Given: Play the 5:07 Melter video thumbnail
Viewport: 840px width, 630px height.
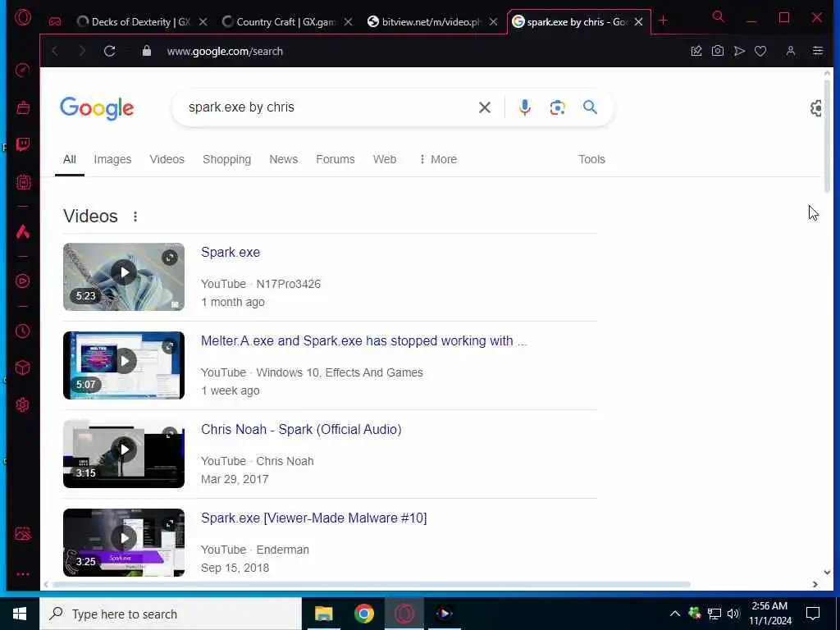Looking at the screenshot, I should (x=124, y=365).
